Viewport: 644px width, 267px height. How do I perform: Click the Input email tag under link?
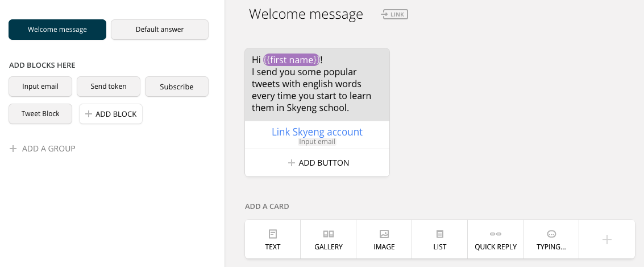tap(317, 142)
